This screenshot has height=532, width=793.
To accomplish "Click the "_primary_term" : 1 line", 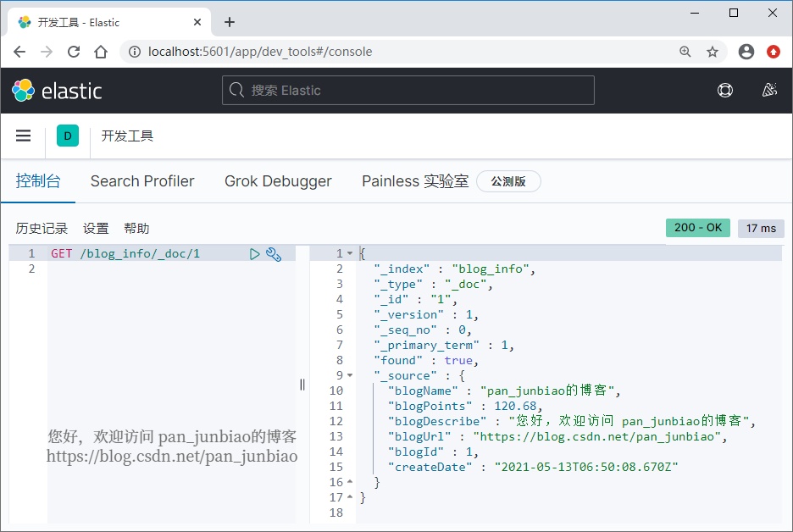I will click(444, 345).
